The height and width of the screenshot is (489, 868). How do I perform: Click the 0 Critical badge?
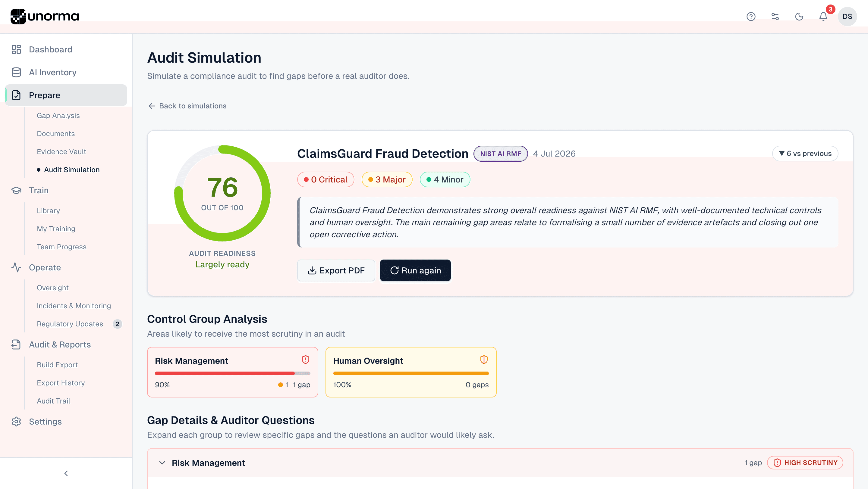(x=325, y=179)
